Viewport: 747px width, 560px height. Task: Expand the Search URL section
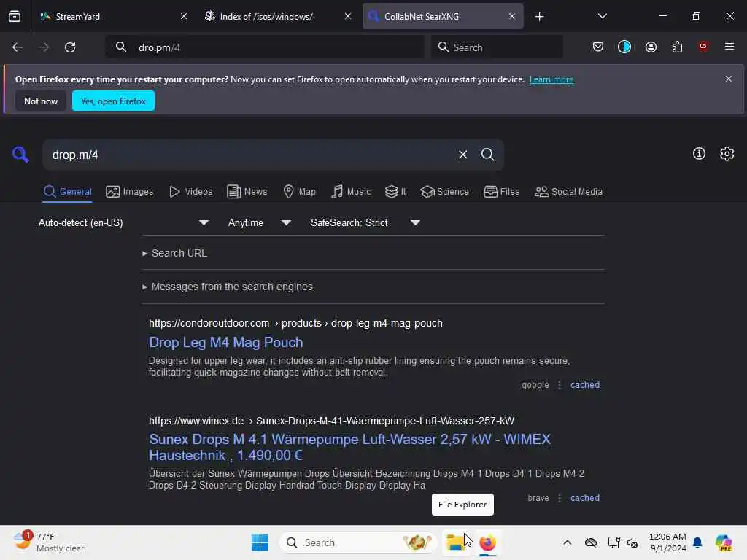[175, 253]
